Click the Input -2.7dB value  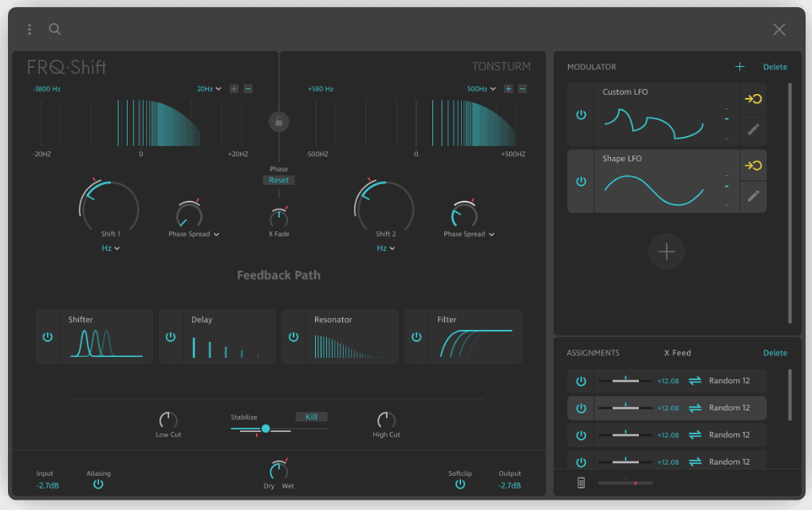[x=48, y=485]
